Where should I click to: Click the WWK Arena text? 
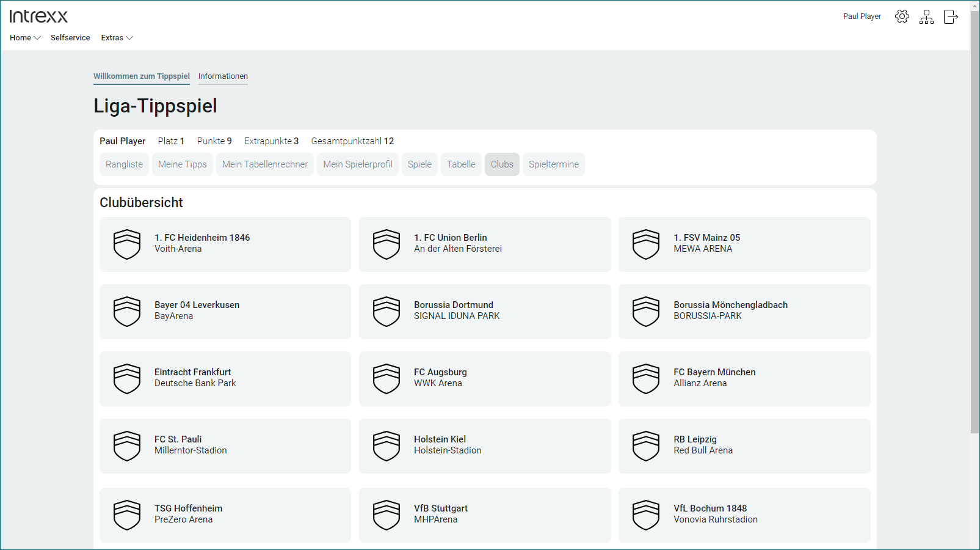point(438,383)
